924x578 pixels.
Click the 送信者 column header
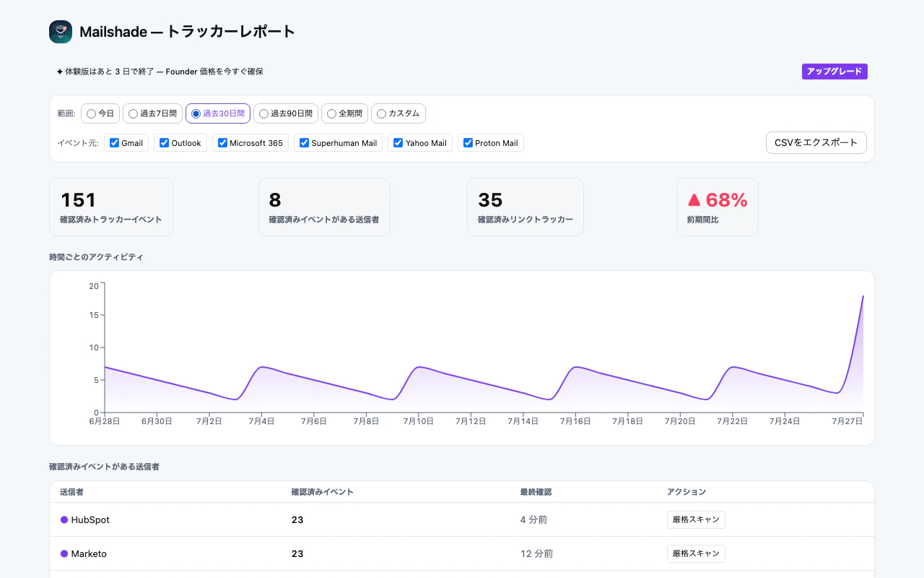click(x=71, y=492)
